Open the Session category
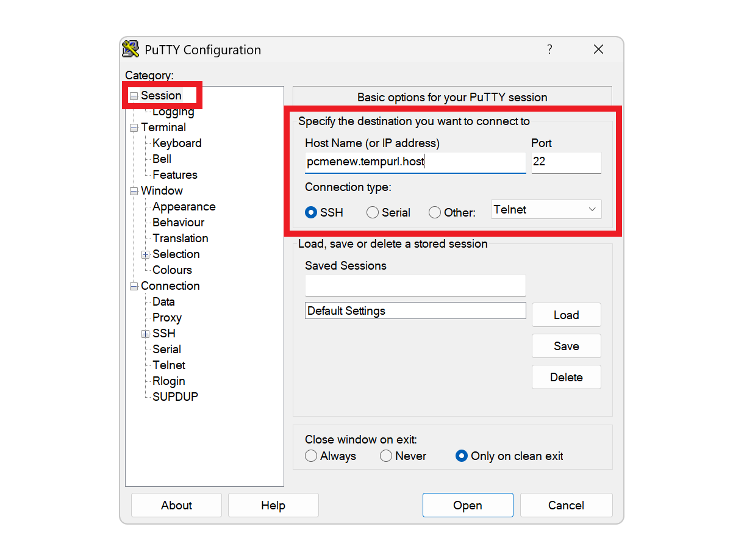This screenshot has height=560, width=744. point(161,95)
